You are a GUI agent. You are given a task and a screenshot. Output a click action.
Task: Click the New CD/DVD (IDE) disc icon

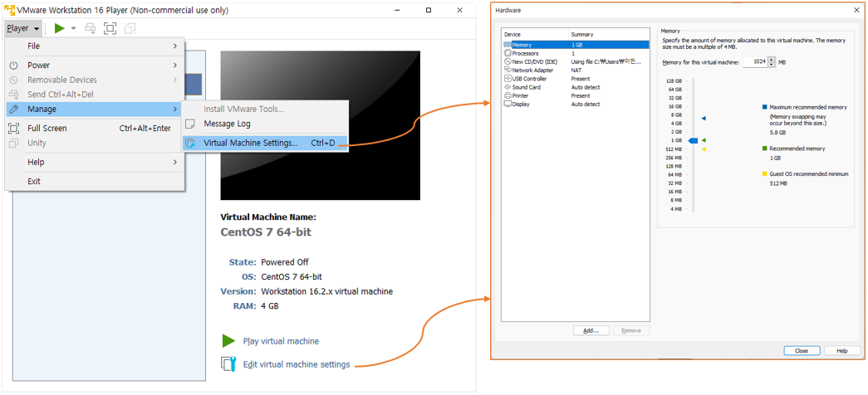[508, 62]
